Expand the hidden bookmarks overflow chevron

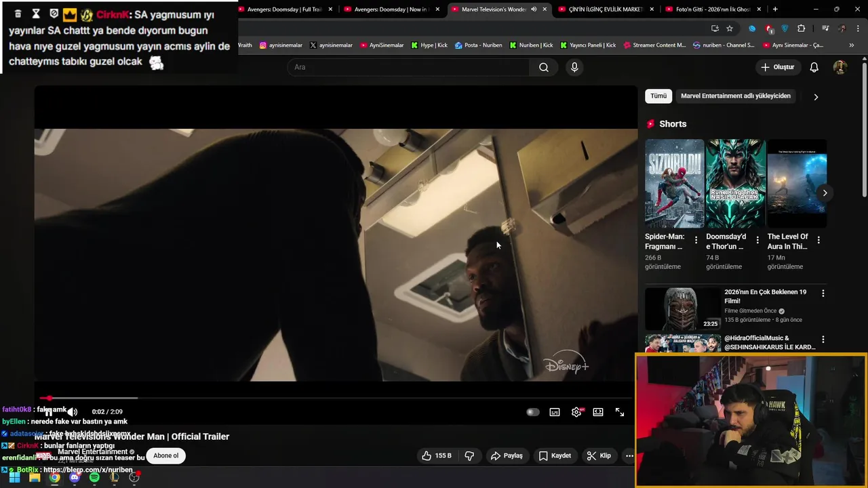(x=852, y=45)
